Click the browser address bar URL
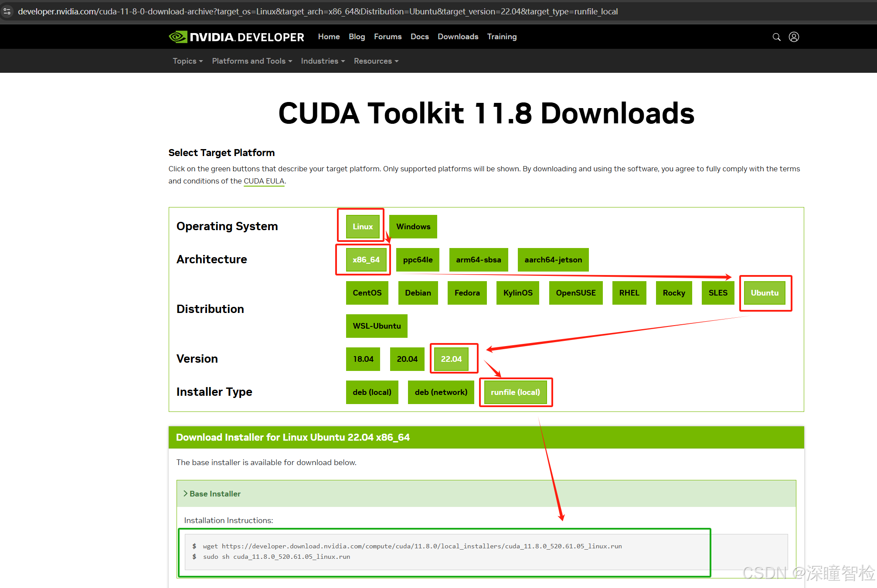Image resolution: width=877 pixels, height=588 pixels. click(318, 11)
